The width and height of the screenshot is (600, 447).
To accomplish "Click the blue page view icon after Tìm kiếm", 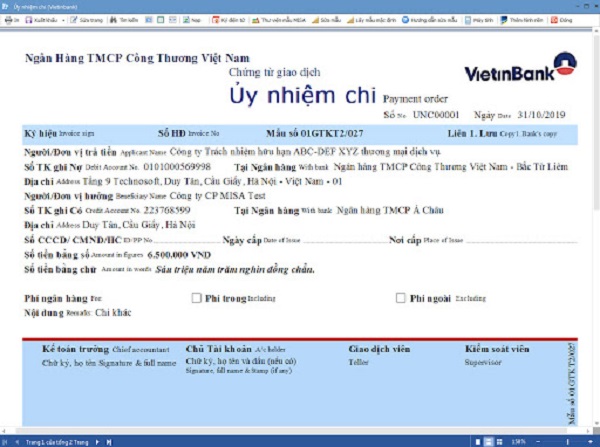I will (149, 20).
